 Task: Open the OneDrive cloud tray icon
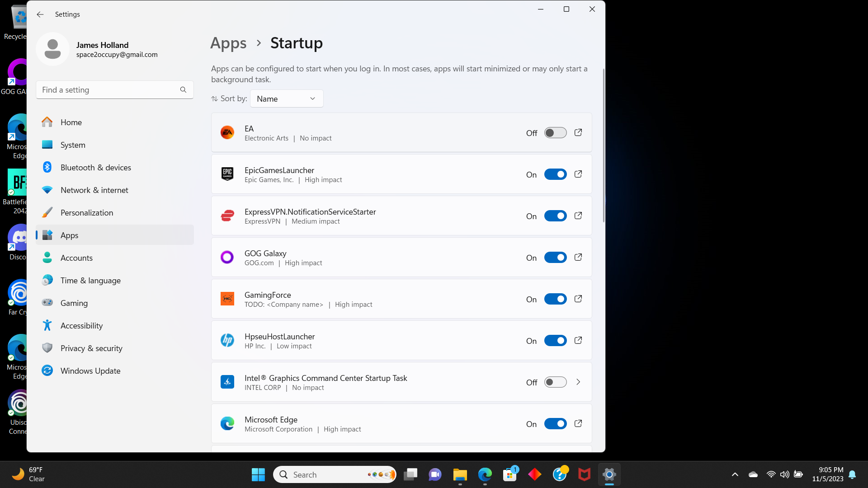[x=753, y=474]
